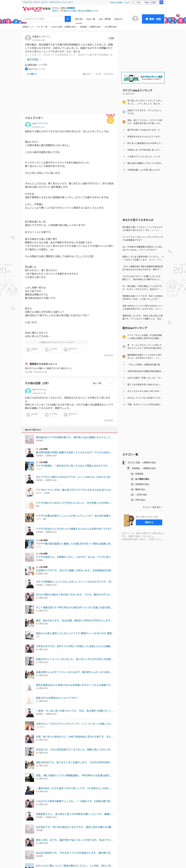The height and width of the screenshot is (868, 186).
Task: Click thumbnail beside ヤクザを助けたらお礼に1千万円
Action: 29,504
